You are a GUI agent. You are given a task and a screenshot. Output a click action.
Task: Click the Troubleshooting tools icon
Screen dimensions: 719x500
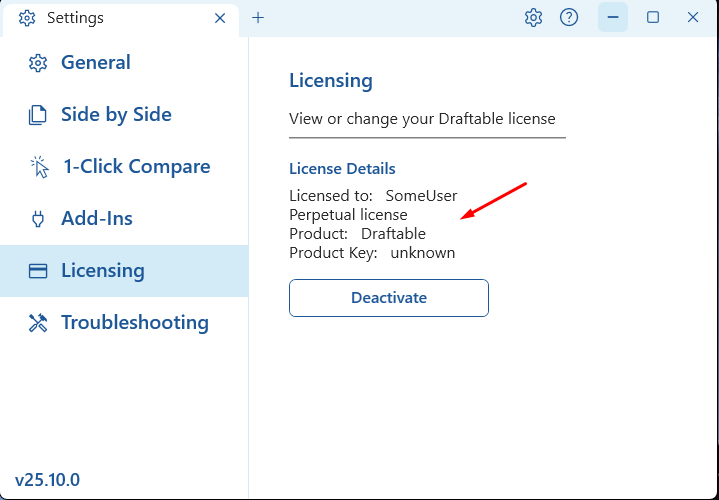38,323
